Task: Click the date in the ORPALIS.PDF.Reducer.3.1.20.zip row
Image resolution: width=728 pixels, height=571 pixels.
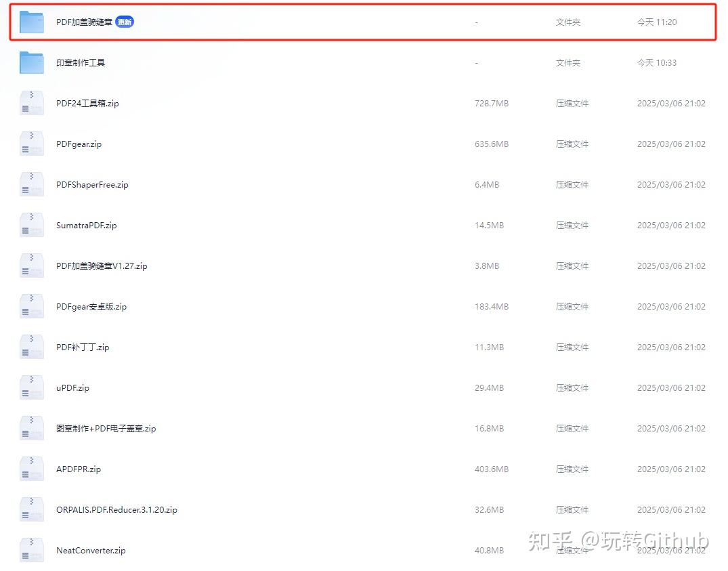Action: 671,509
